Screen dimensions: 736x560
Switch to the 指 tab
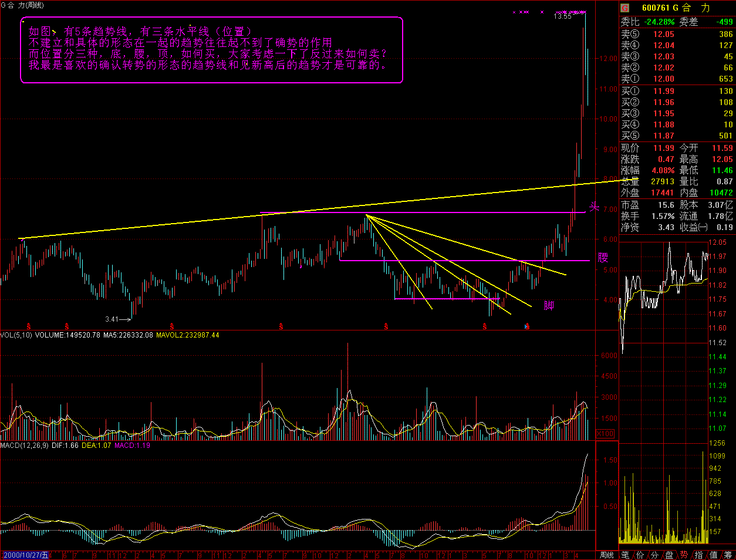coord(698,555)
